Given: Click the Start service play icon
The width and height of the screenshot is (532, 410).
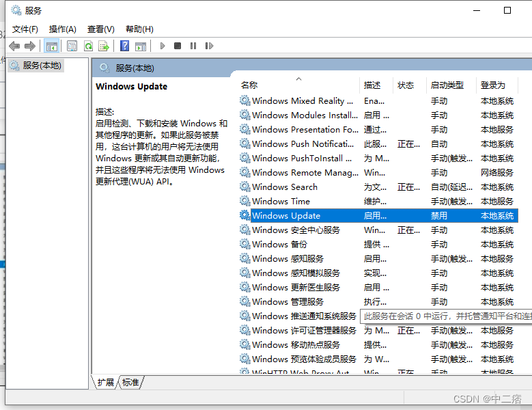Looking at the screenshot, I should [162, 46].
